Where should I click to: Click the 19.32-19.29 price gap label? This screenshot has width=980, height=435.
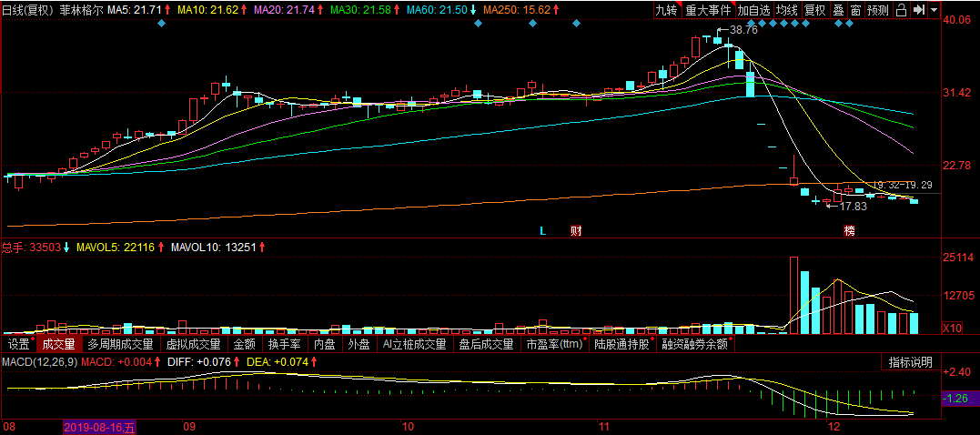click(904, 185)
